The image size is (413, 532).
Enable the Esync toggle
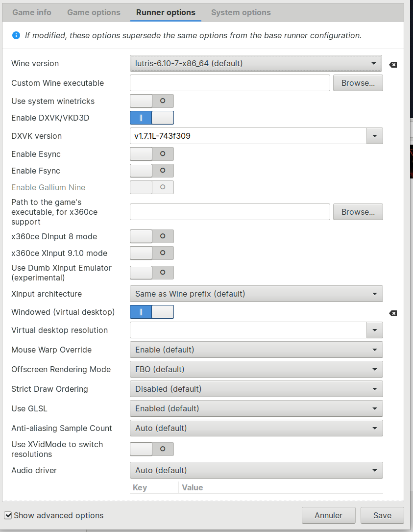point(151,154)
